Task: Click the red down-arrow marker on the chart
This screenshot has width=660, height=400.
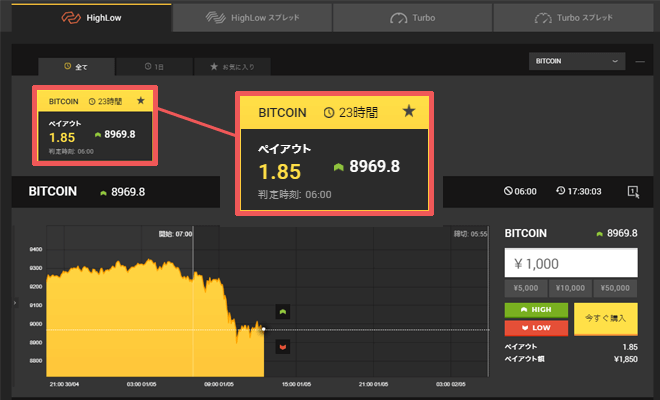Action: 283,347
